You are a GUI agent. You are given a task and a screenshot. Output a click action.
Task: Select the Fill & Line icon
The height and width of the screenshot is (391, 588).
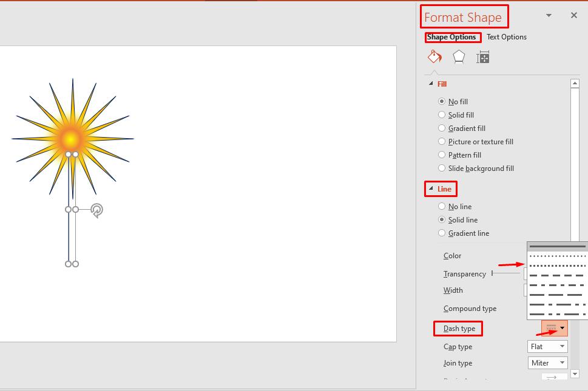[x=434, y=56]
